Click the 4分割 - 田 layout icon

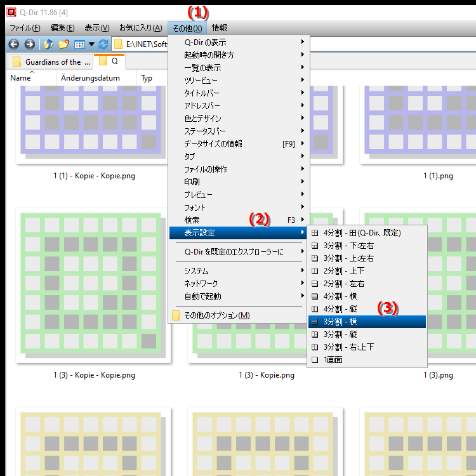(315, 233)
